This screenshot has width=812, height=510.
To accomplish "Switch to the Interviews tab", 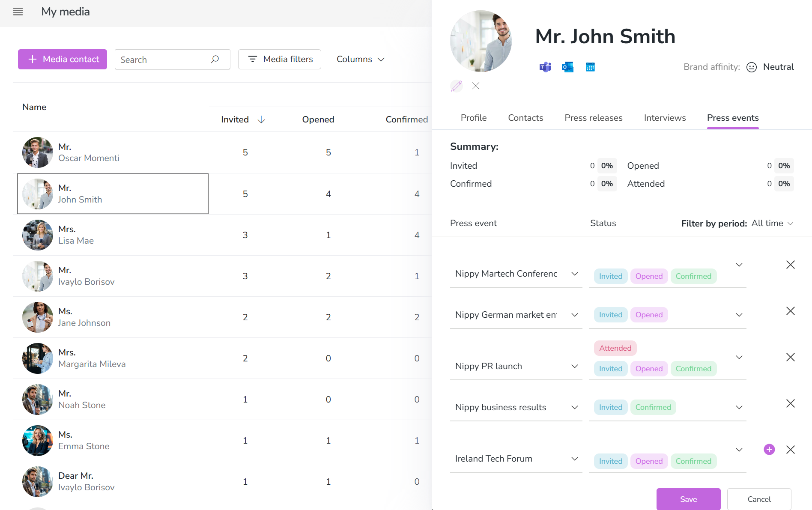I will coord(665,118).
